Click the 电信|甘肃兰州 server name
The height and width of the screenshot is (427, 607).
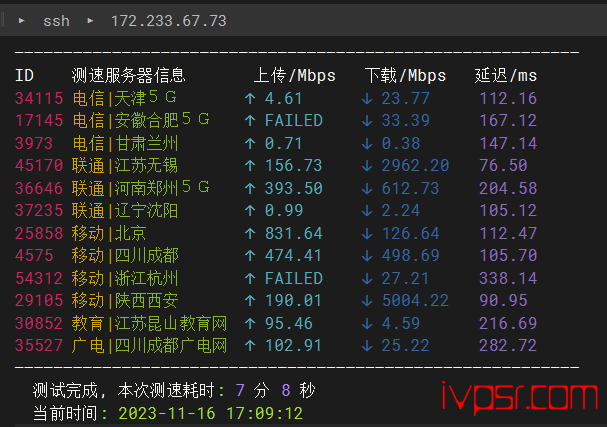pyautogui.click(x=125, y=143)
